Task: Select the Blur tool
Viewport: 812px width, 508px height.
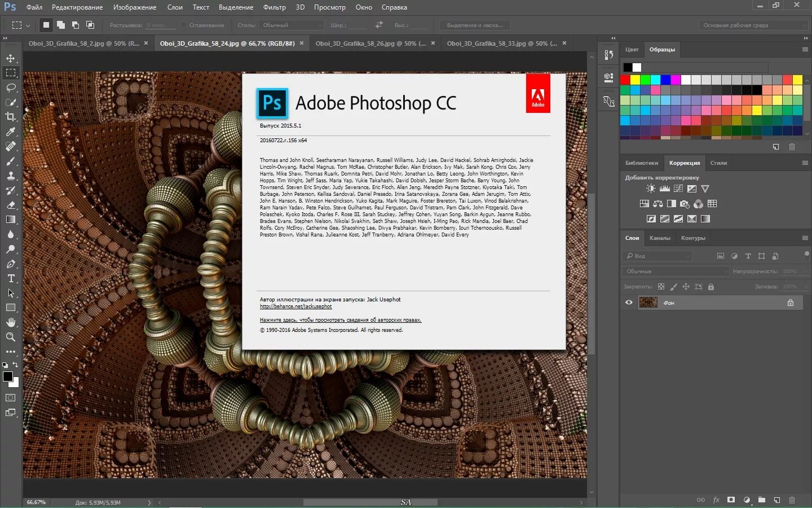Action: pyautogui.click(x=11, y=234)
